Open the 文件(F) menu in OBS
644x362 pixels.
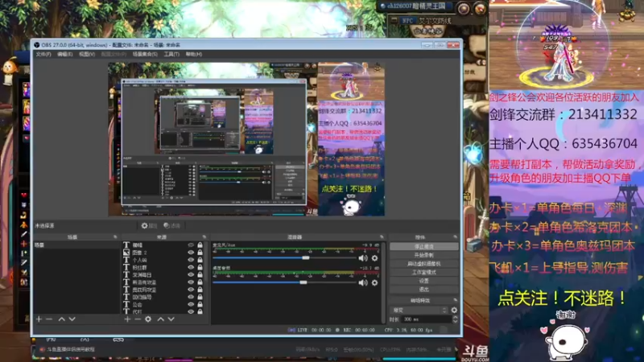43,54
